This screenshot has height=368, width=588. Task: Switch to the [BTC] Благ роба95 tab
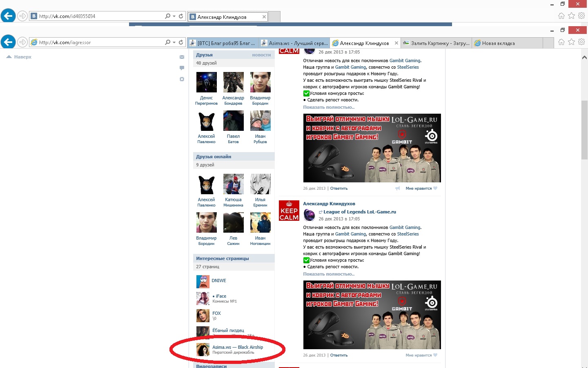tap(223, 43)
